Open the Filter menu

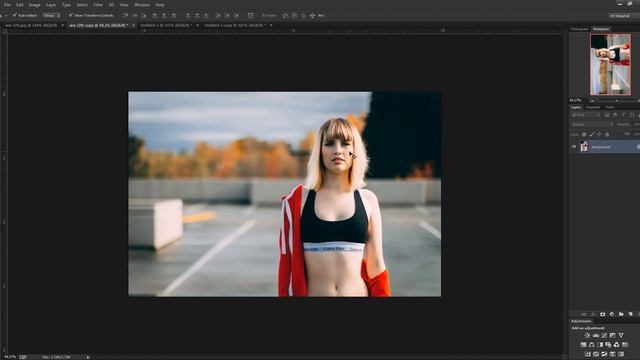[x=98, y=5]
